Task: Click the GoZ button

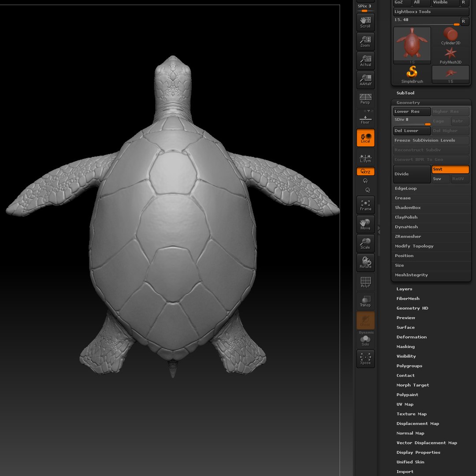Action: 402,3
